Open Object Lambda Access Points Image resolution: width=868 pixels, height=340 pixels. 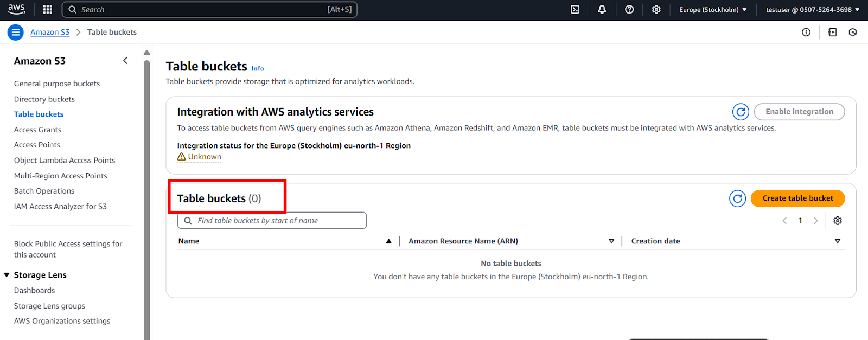pyautogui.click(x=65, y=161)
